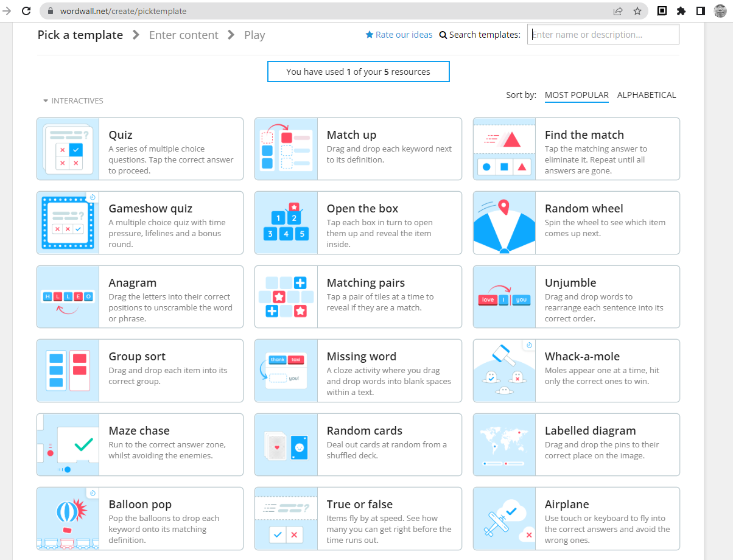The height and width of the screenshot is (560, 733).
Task: Sort templates by ALPHABETICAL
Action: [x=646, y=95]
